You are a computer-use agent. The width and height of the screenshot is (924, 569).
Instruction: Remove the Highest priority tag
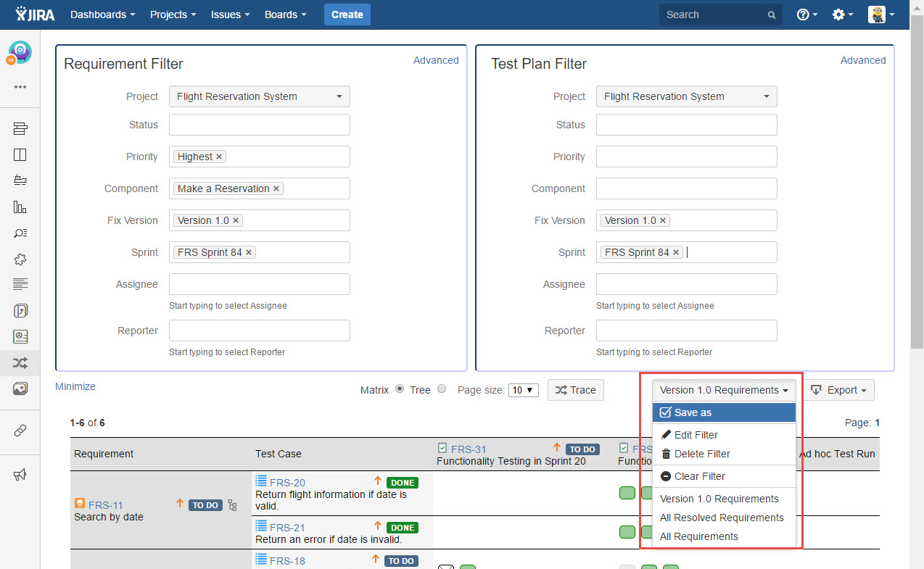[220, 157]
